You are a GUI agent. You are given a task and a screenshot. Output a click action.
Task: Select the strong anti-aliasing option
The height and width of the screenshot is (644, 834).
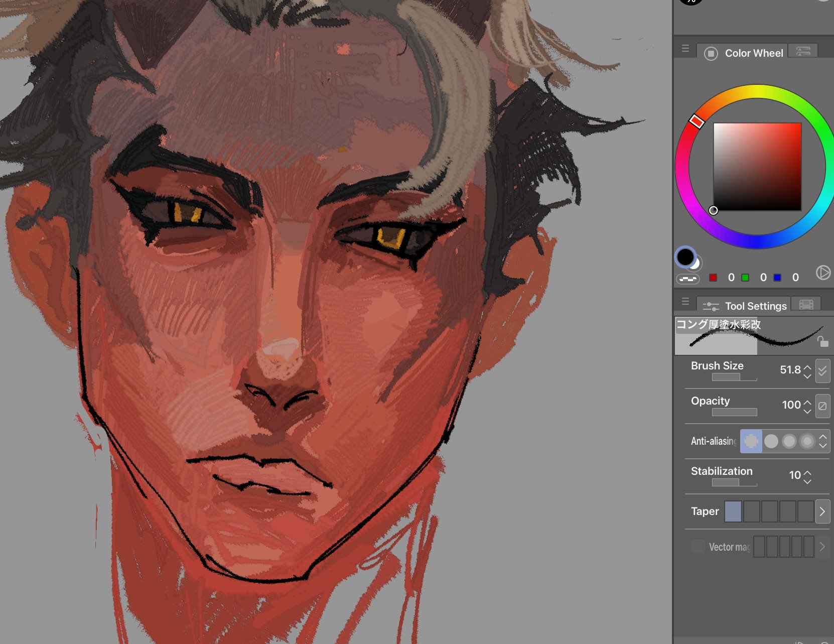[807, 441]
